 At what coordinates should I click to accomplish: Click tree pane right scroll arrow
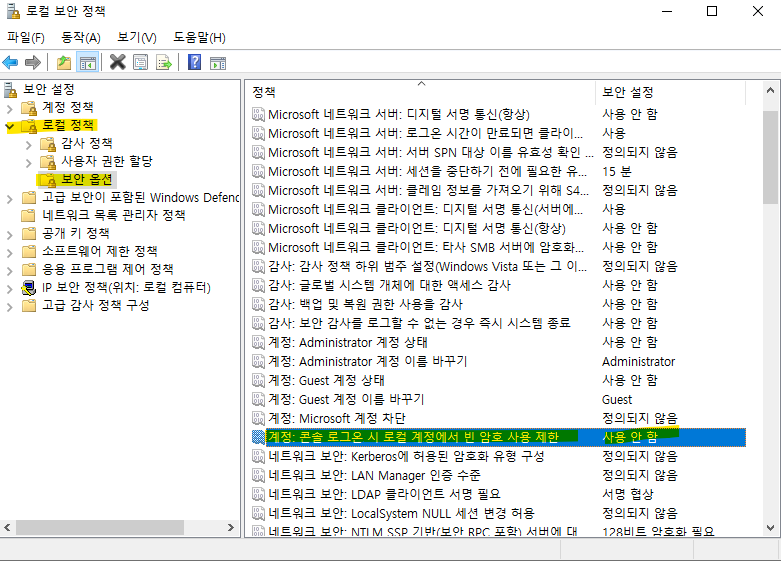pos(231,527)
